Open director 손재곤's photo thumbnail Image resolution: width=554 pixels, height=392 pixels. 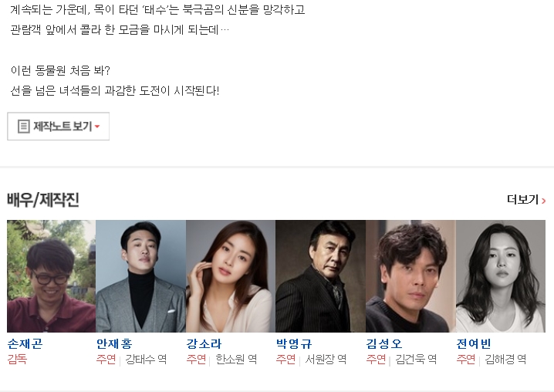[x=51, y=276]
